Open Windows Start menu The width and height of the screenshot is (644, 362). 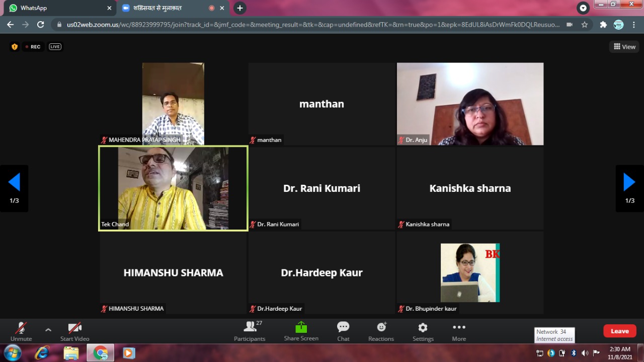pyautogui.click(x=13, y=352)
